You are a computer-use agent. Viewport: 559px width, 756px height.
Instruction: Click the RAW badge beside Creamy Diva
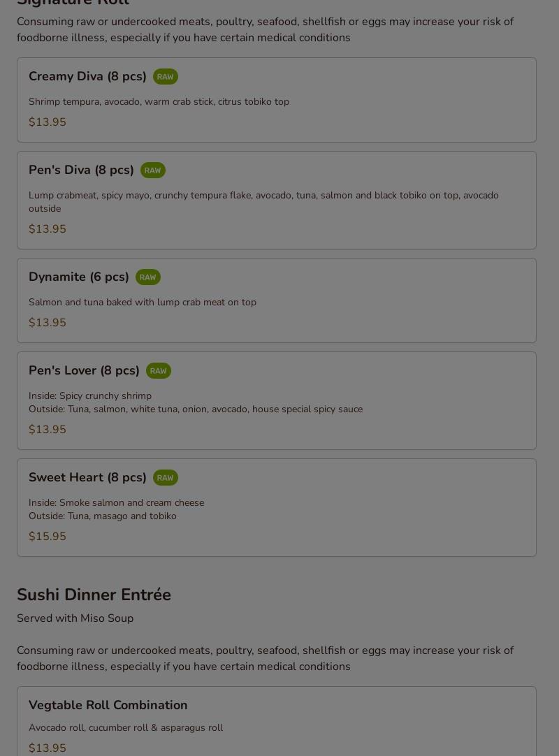coord(165,77)
